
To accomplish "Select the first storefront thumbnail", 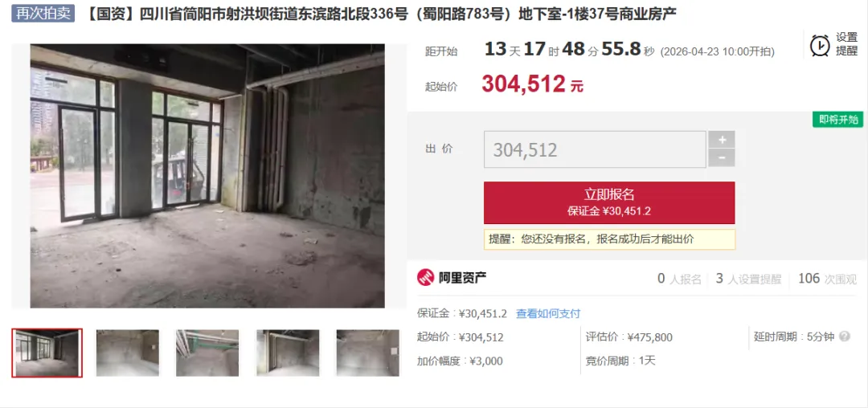I will (47, 353).
